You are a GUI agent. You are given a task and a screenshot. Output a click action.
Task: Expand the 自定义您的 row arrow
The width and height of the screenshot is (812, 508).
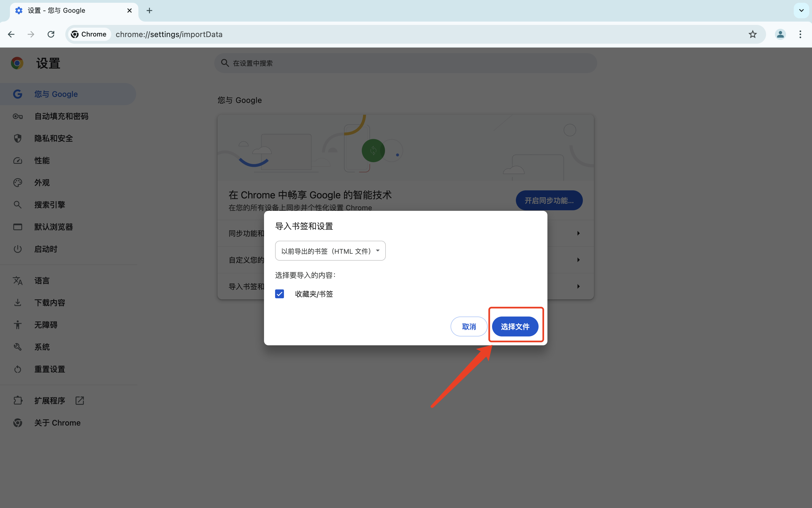tap(578, 260)
